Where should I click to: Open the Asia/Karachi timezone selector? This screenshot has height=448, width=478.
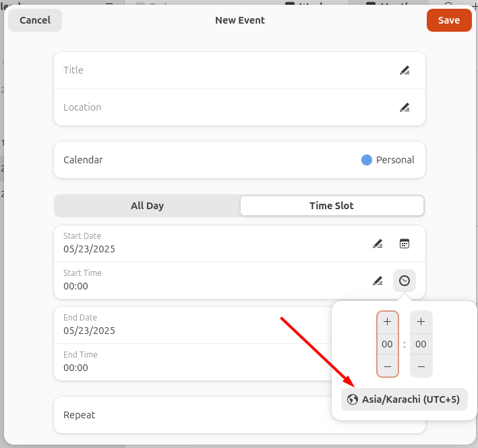[404, 399]
